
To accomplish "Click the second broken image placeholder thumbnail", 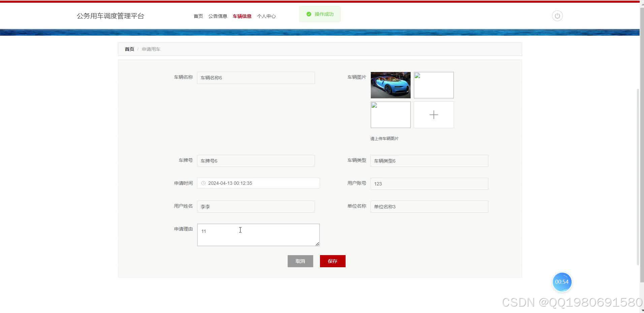I will (x=390, y=114).
